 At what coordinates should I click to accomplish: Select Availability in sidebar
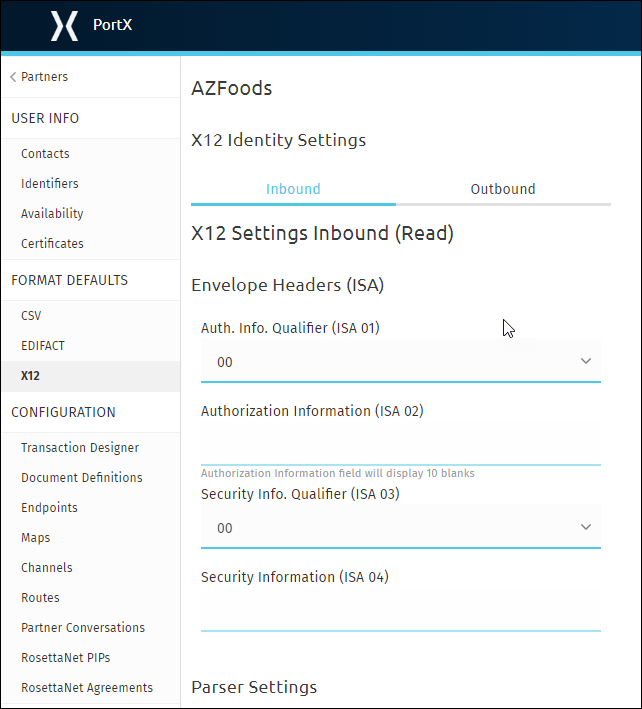pyautogui.click(x=52, y=213)
